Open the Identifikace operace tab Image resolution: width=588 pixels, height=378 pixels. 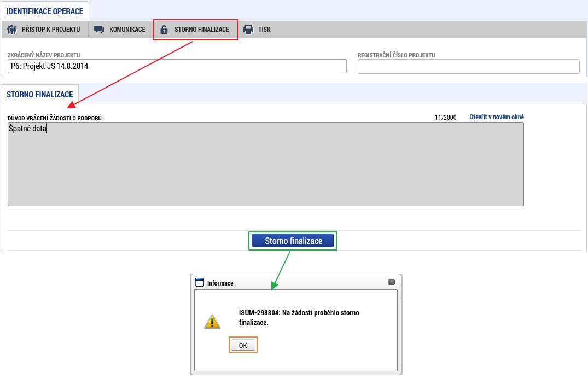[x=45, y=11]
